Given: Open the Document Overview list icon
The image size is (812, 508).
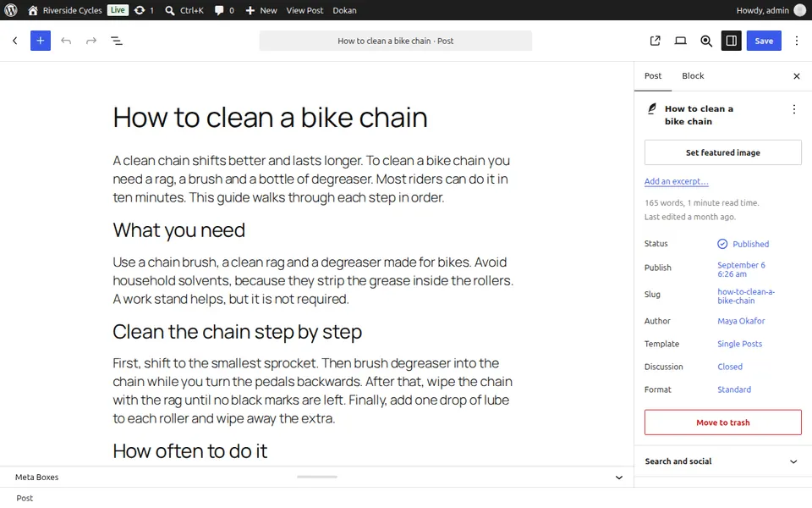Looking at the screenshot, I should pyautogui.click(x=117, y=41).
